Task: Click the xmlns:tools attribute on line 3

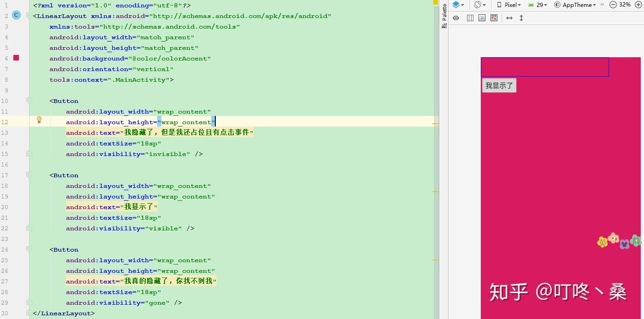Action: pyautogui.click(x=145, y=26)
